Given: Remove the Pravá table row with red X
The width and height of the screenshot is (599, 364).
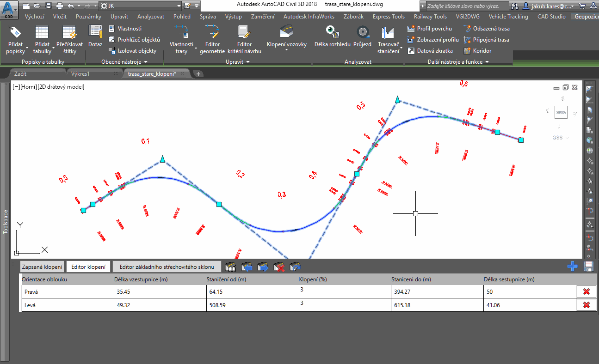Looking at the screenshot, I should point(586,291).
